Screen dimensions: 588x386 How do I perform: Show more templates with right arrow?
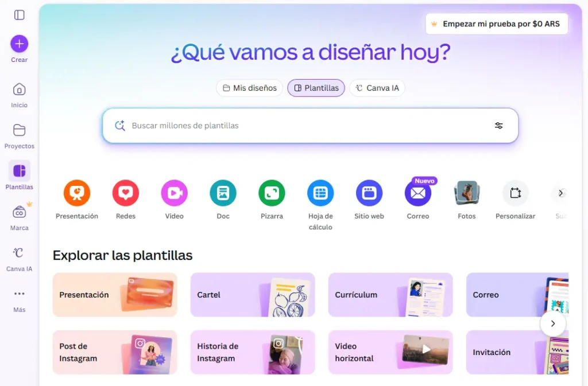(x=552, y=323)
